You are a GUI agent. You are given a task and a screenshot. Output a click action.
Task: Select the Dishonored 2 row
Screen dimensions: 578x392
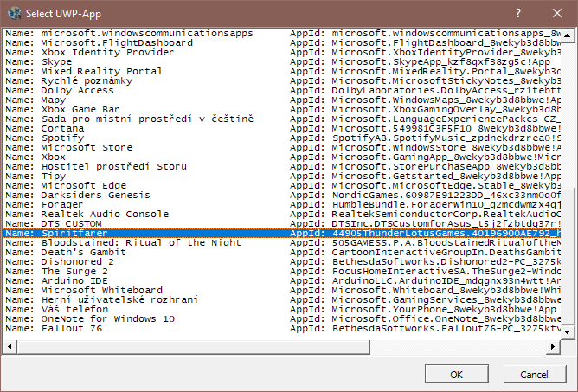pos(281,262)
